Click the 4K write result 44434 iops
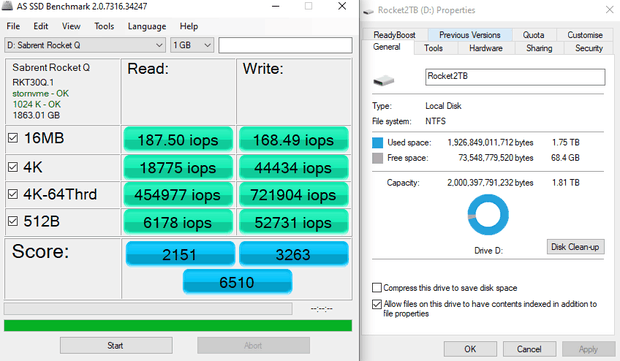The width and height of the screenshot is (620, 361). [293, 168]
